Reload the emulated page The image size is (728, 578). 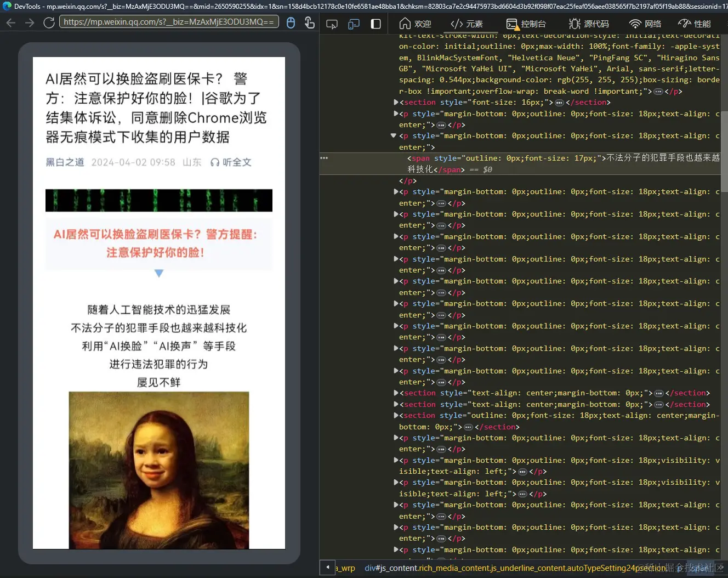tap(49, 22)
